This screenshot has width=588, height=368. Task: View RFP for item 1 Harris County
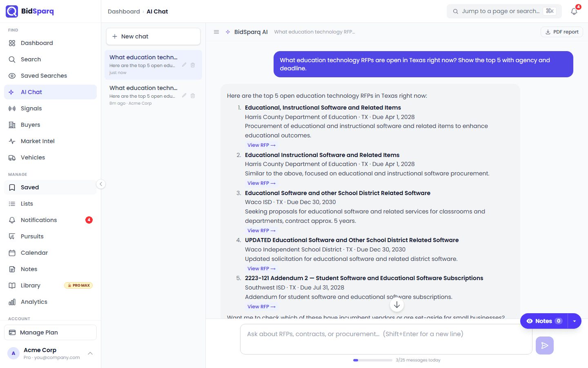(261, 145)
